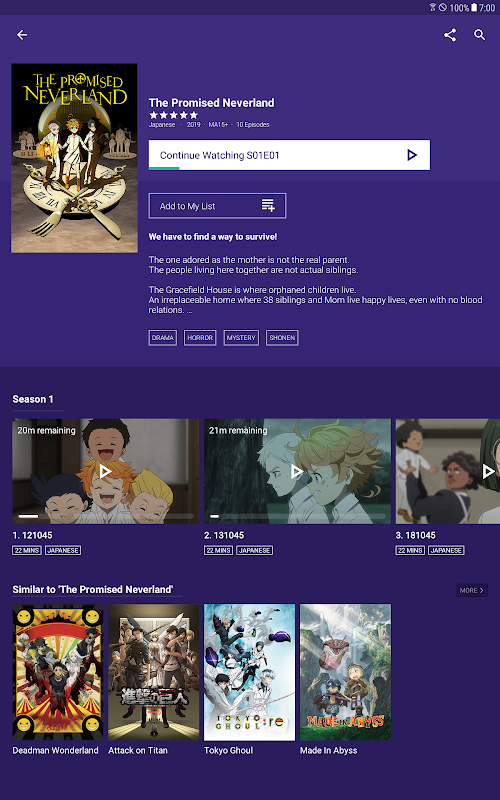This screenshot has height=800, width=500.
Task: Choose the SHONEN genre tag
Action: (x=282, y=338)
